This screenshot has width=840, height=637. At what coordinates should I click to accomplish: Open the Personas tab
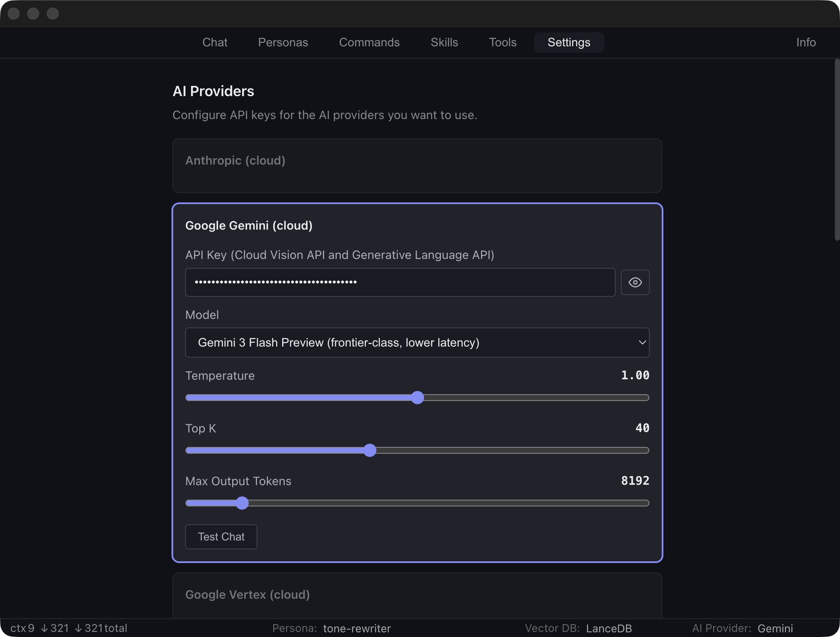283,42
